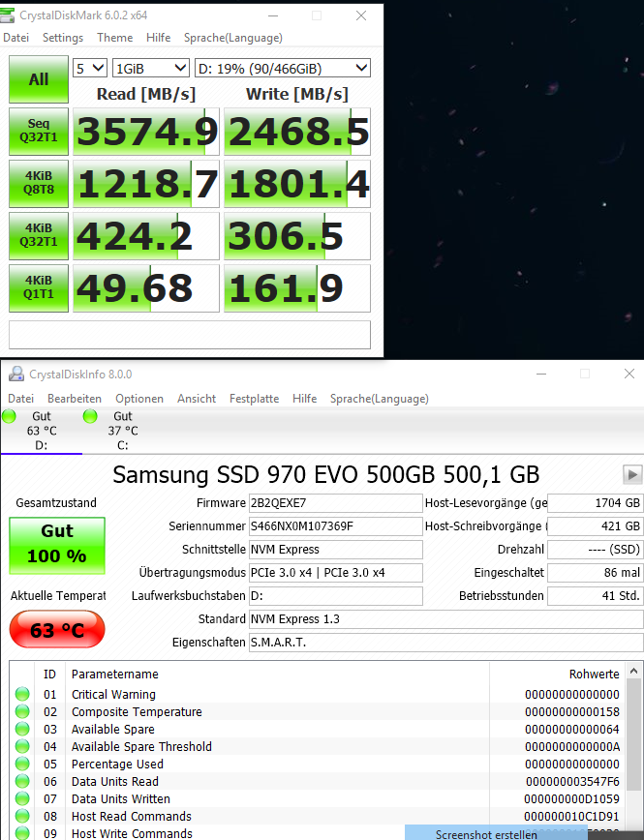Click the Standard field NVM Express 1.3
The width and height of the screenshot is (644, 840).
[x=446, y=618]
